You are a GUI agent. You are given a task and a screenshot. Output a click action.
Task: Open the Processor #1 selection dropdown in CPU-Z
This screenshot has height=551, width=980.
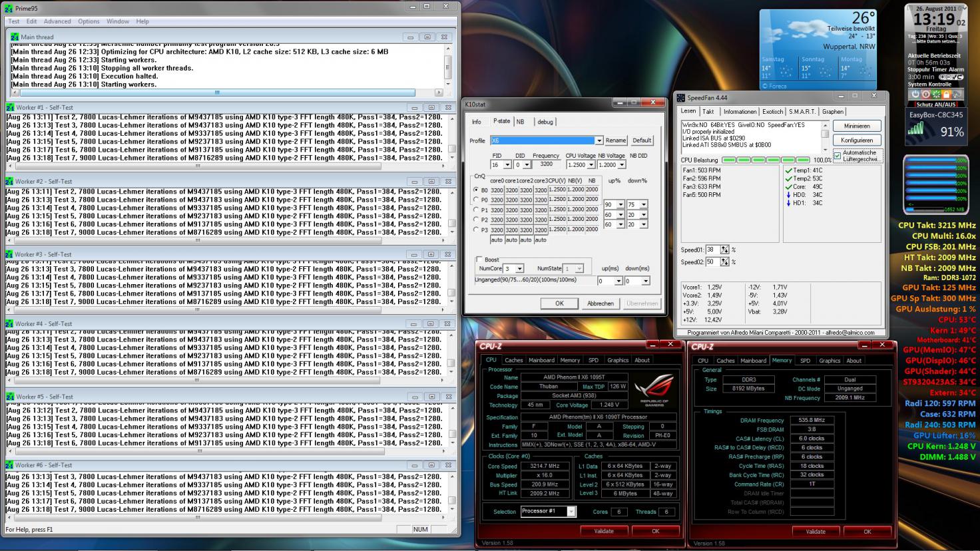coord(571,511)
